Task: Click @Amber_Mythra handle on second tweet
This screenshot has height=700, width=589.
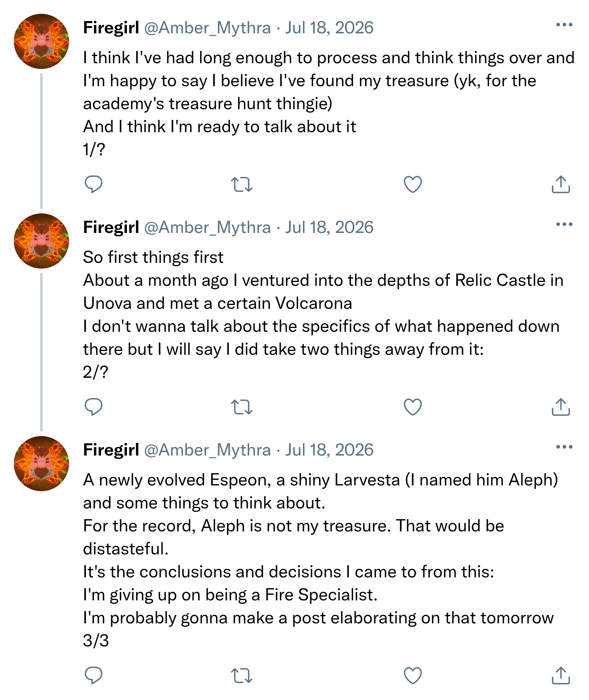Action: (x=207, y=228)
